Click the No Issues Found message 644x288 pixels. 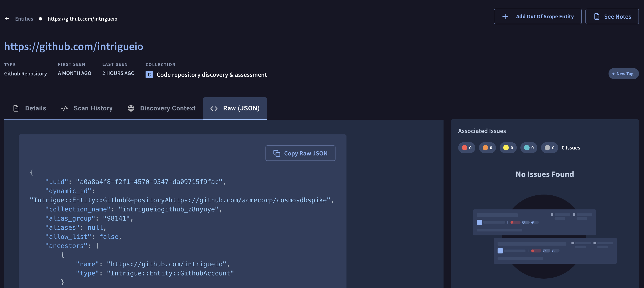545,174
